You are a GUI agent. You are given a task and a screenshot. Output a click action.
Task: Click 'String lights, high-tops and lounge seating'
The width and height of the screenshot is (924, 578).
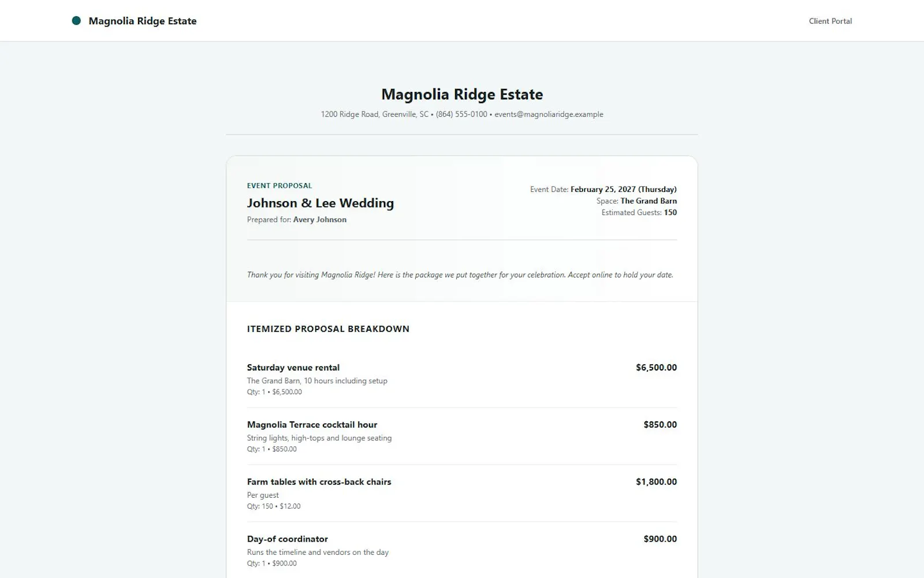click(319, 438)
